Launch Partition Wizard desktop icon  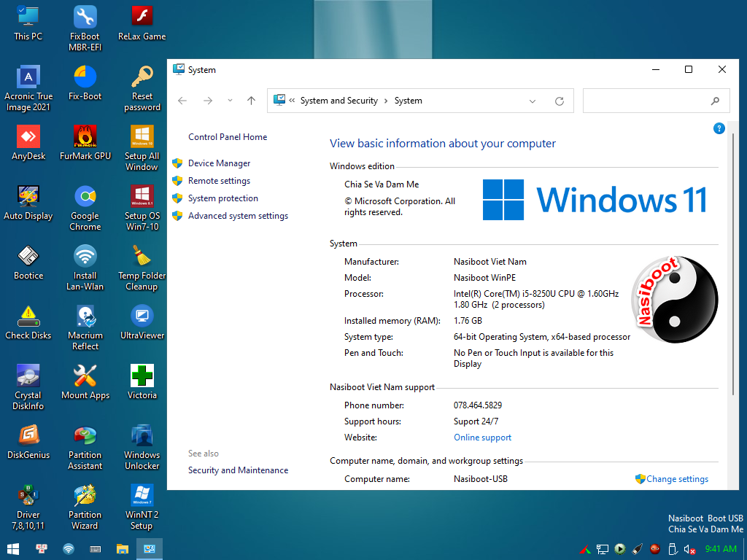pos(85,496)
